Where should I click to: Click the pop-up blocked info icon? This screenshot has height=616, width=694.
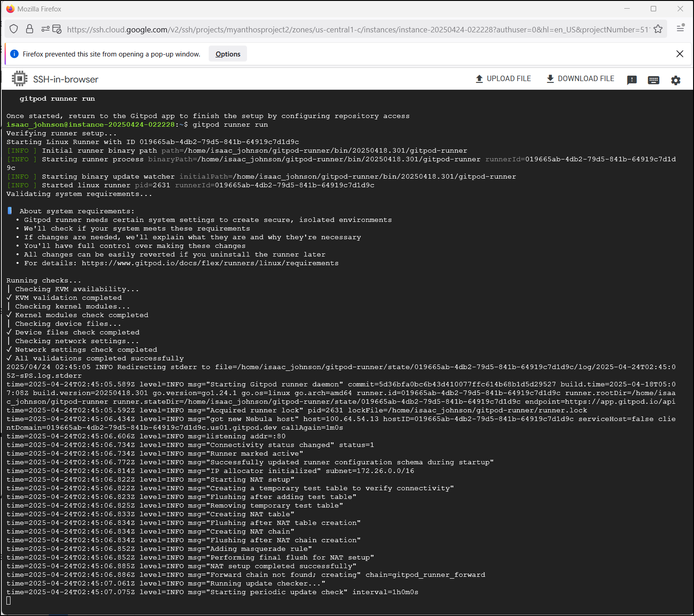14,54
